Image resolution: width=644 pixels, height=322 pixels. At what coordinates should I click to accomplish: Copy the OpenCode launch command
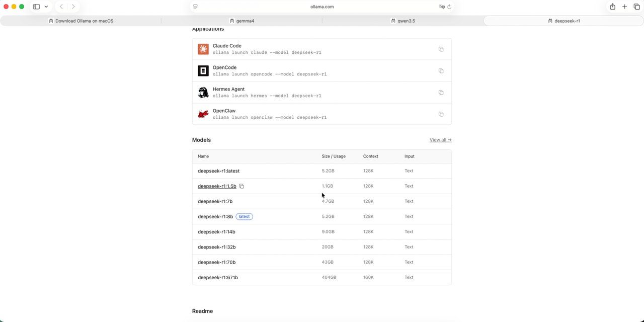[441, 71]
